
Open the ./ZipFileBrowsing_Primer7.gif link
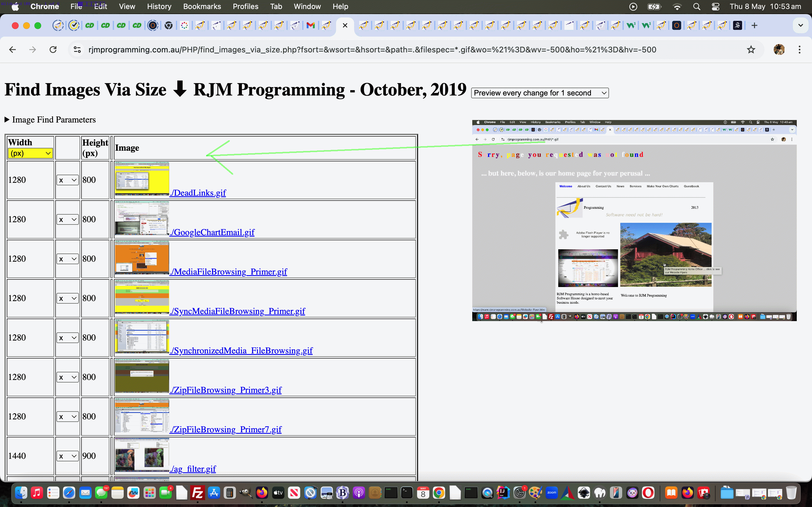coord(226,429)
